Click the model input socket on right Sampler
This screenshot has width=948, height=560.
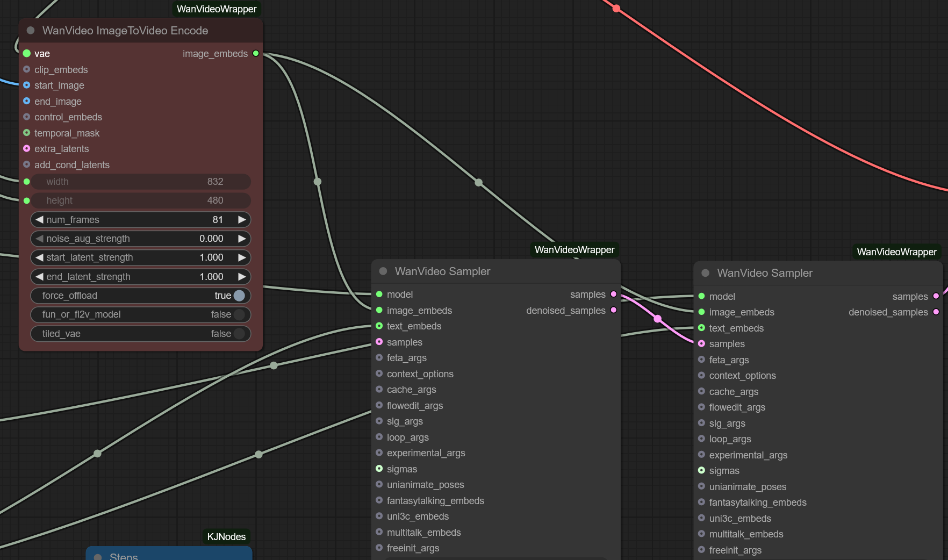tap(702, 296)
